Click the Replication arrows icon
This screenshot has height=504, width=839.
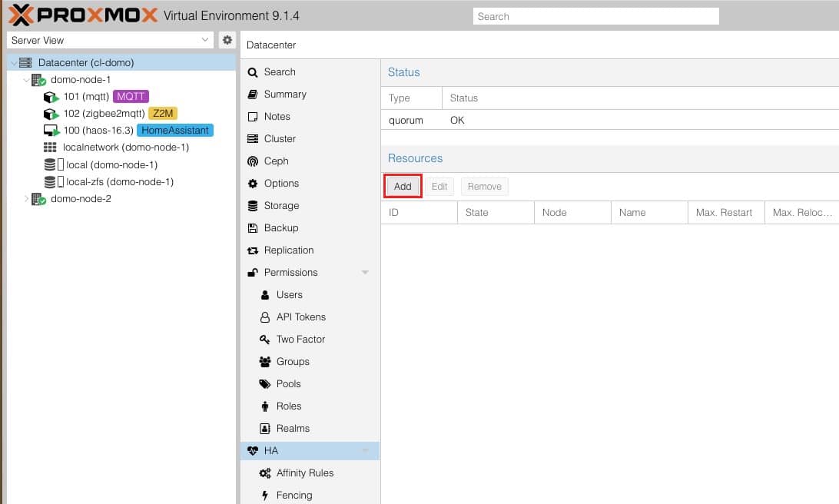[252, 250]
